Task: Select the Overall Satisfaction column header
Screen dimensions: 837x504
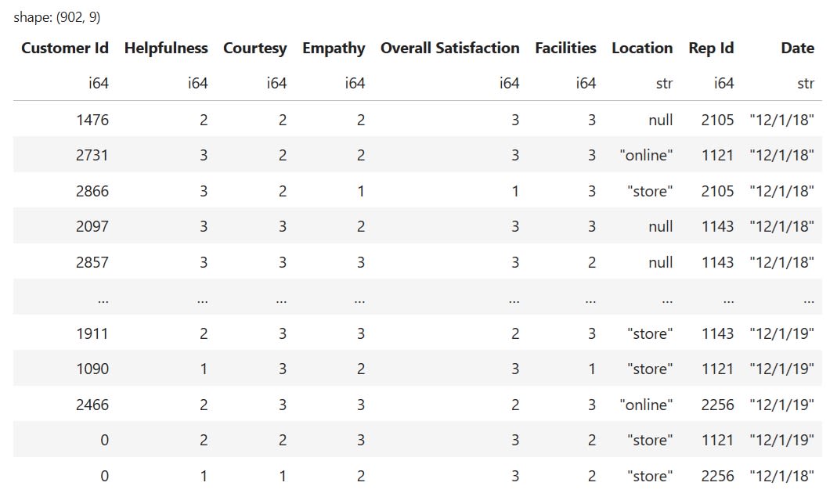Action: tap(449, 48)
